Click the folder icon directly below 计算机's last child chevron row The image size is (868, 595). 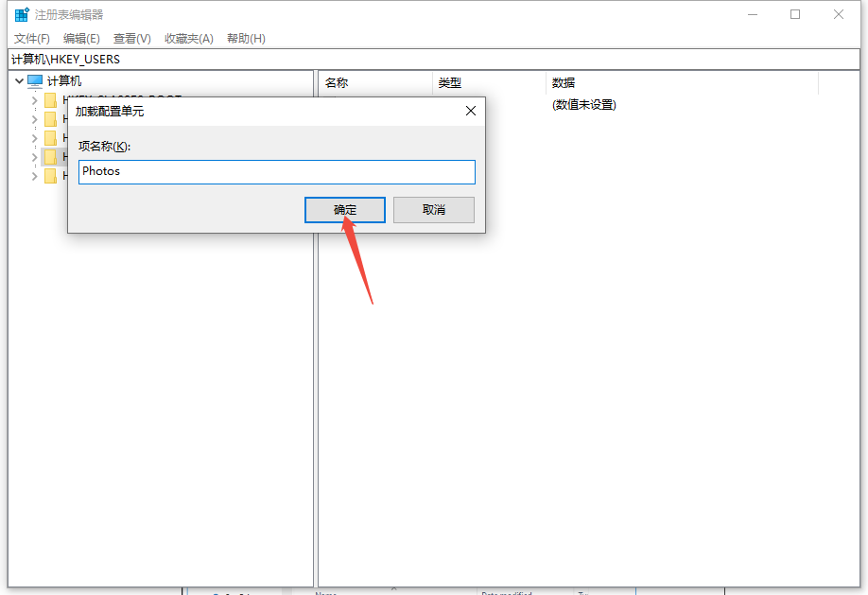point(51,176)
